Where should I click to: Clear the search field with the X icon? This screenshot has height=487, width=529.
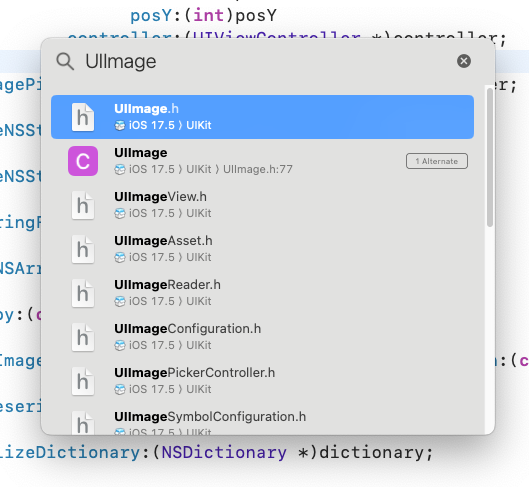pos(464,61)
